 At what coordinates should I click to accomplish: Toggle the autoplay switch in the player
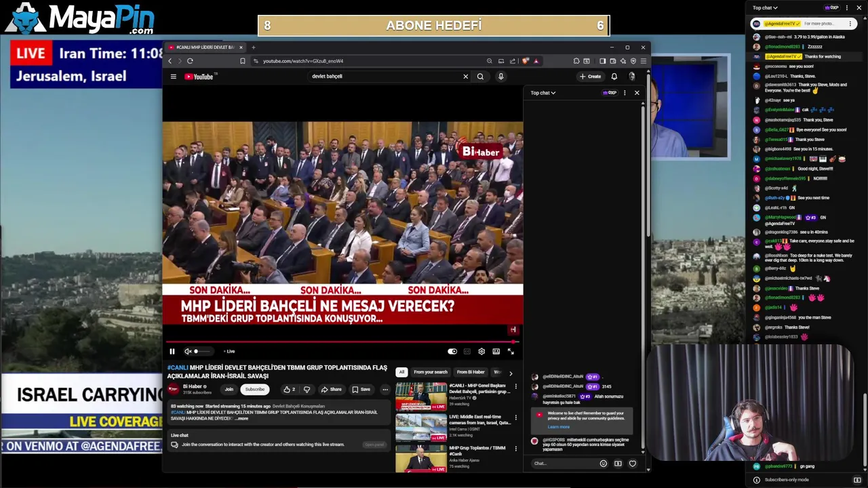click(452, 351)
